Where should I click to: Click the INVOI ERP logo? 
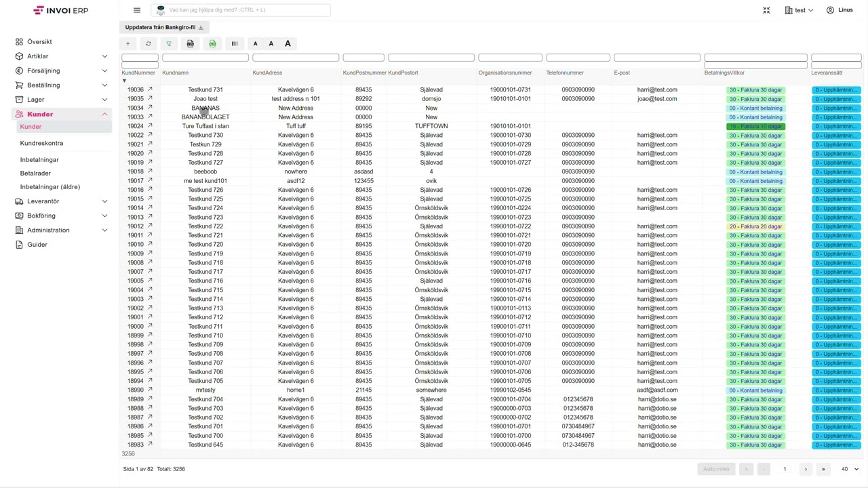pyautogui.click(x=60, y=10)
